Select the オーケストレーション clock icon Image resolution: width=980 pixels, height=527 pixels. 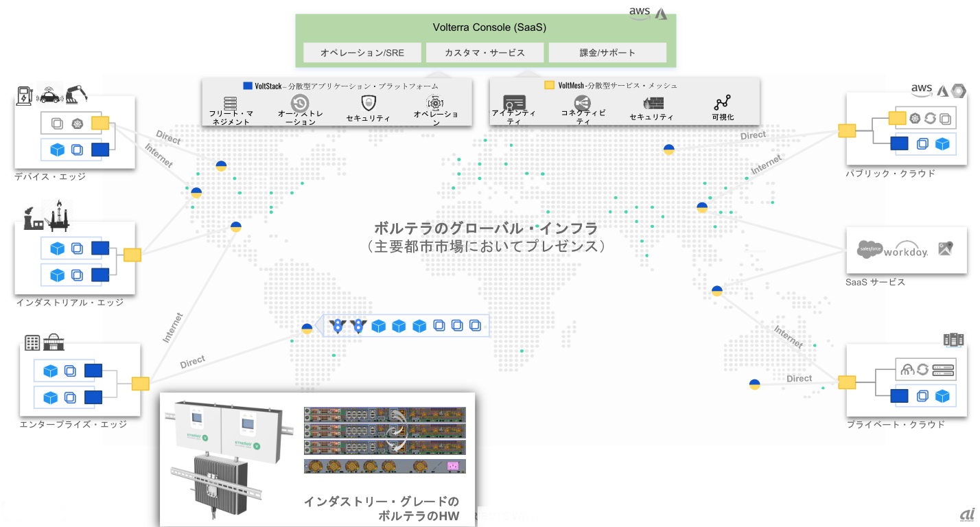(x=300, y=103)
